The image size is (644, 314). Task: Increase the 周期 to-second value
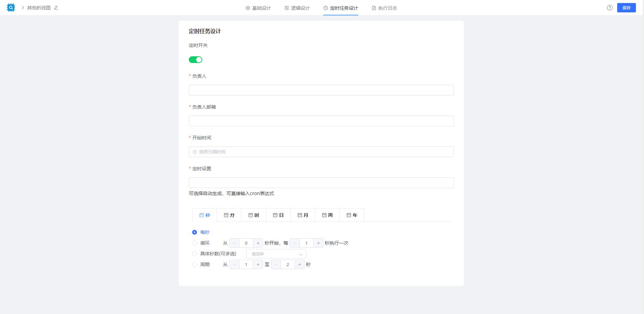300,264
